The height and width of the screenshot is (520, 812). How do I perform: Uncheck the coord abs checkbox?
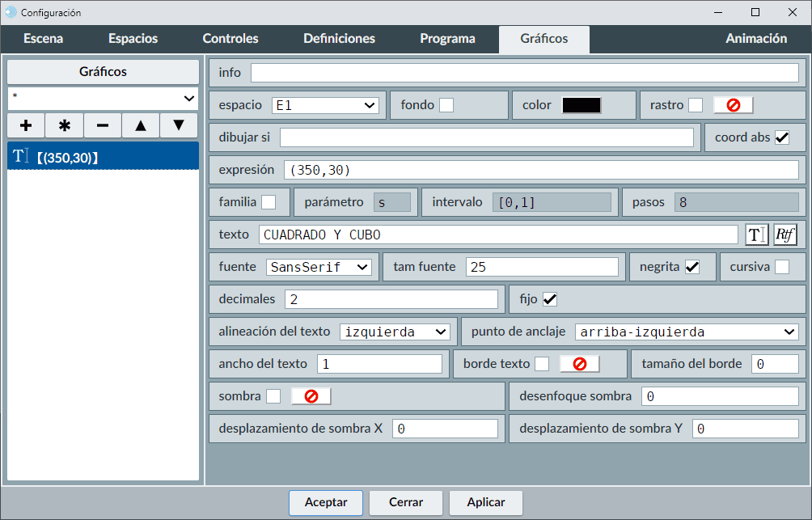pyautogui.click(x=782, y=137)
